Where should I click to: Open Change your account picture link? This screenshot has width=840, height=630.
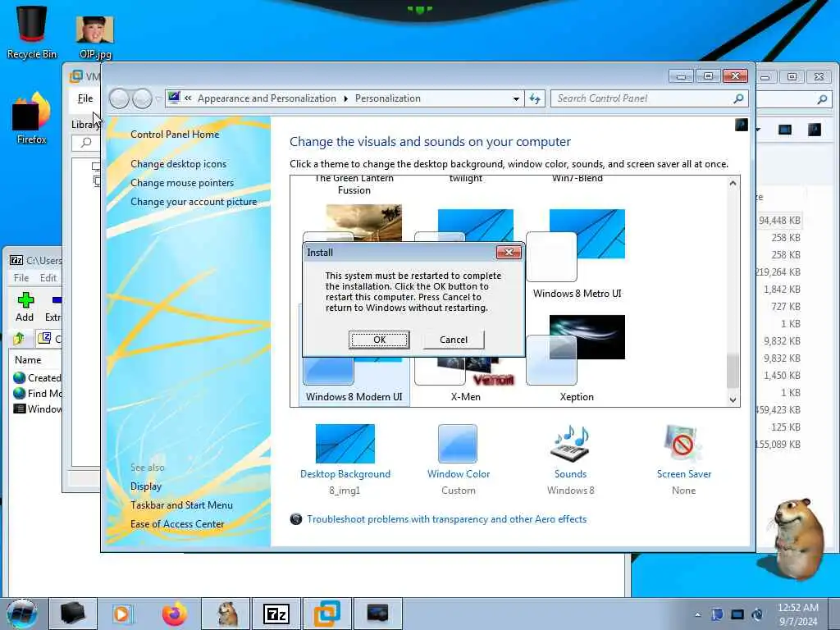point(194,202)
